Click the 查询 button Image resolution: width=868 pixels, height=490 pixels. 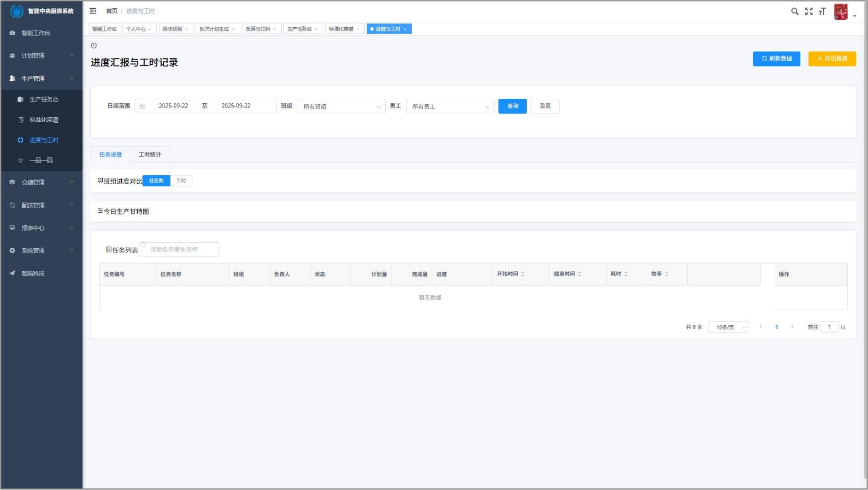(512, 106)
